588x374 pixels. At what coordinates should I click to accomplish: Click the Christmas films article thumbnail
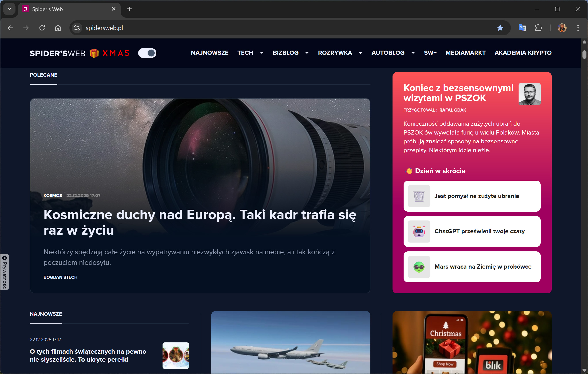(x=176, y=355)
